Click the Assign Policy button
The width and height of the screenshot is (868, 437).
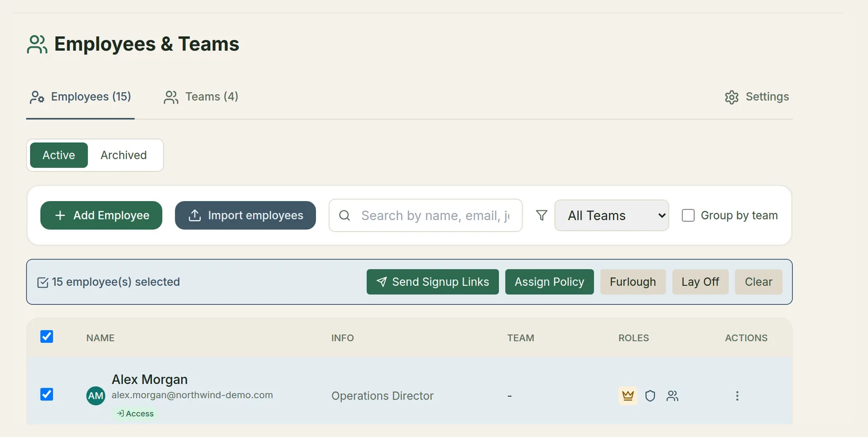549,282
